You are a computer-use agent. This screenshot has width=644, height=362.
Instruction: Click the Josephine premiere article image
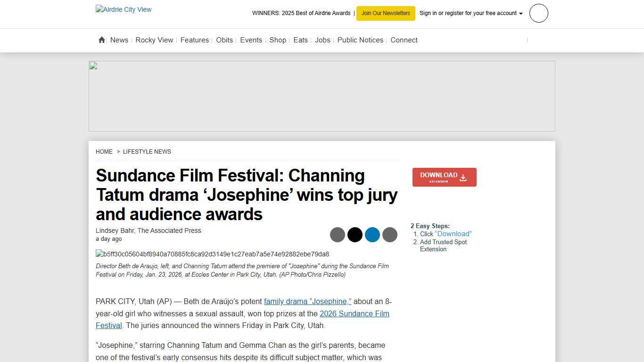coord(213,254)
